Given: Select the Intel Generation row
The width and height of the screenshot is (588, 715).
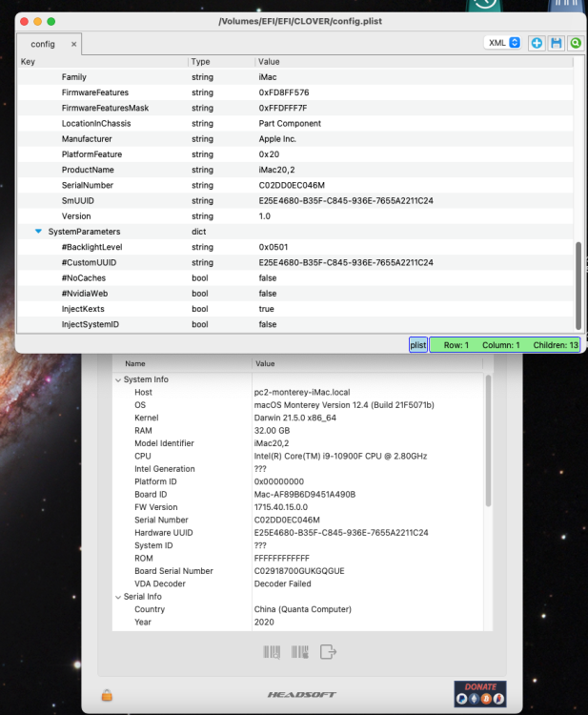Looking at the screenshot, I should [x=298, y=469].
